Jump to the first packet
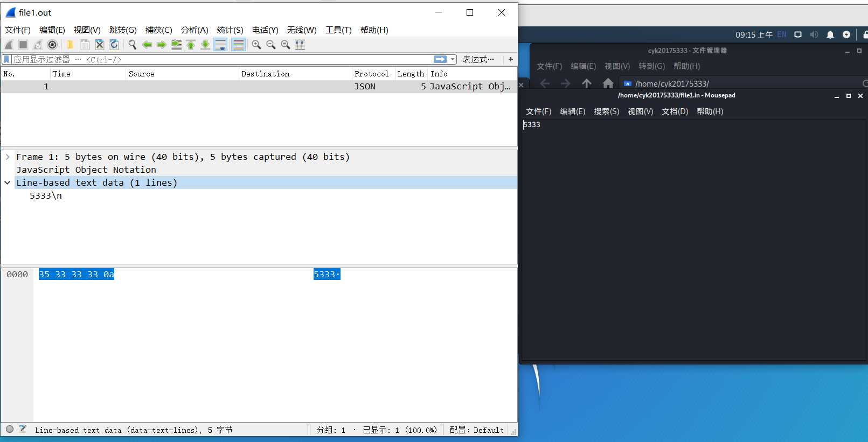 (191, 45)
